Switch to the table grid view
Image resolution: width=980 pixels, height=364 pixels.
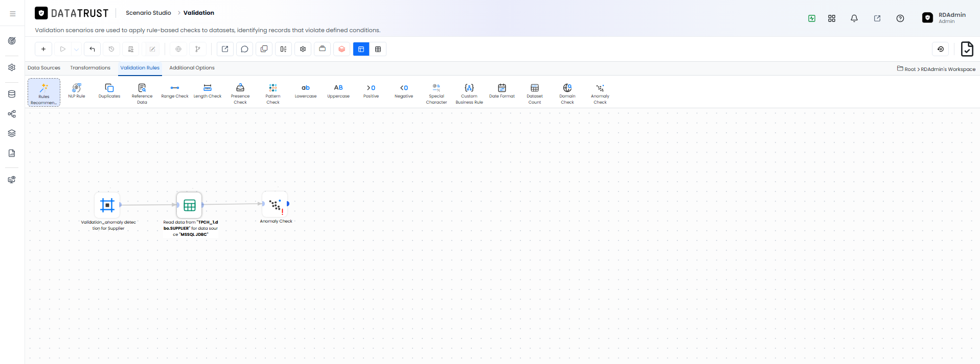coord(378,49)
